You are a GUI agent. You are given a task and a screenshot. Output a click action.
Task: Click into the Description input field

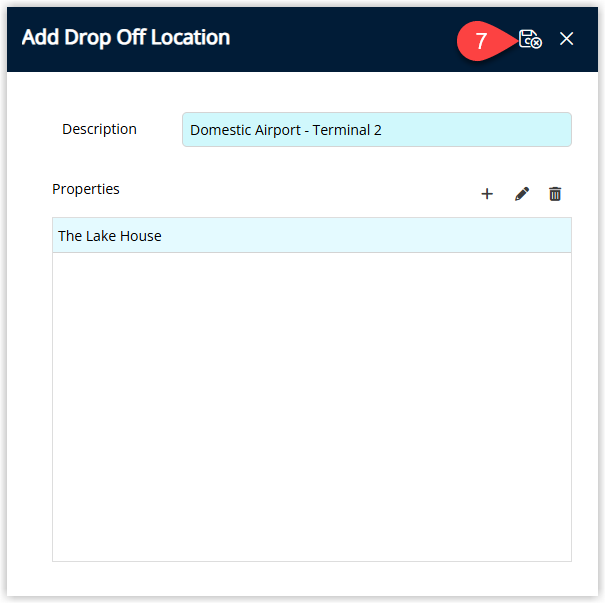(x=376, y=129)
